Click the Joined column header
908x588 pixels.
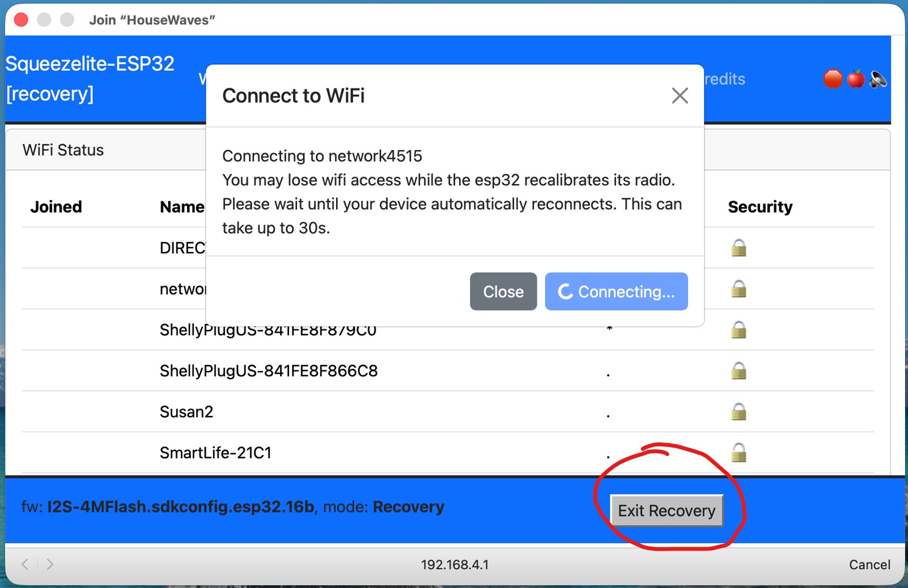56,207
